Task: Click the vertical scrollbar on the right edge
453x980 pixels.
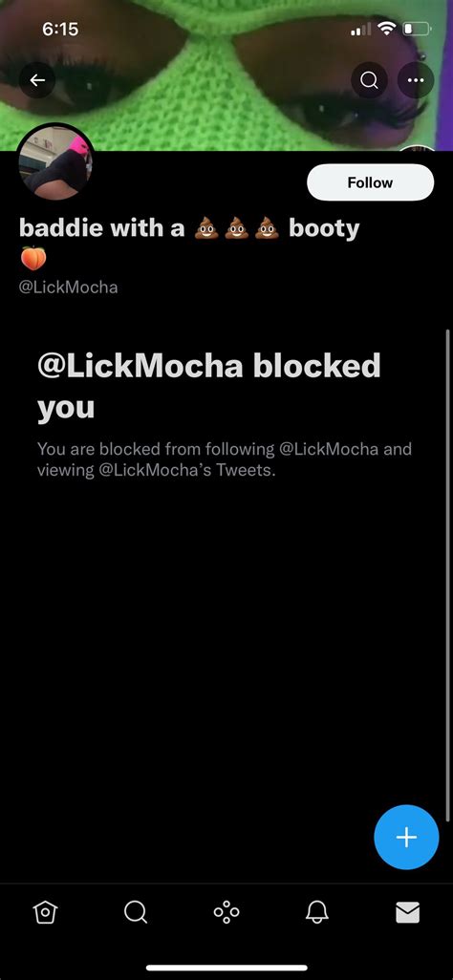Action: [448, 575]
